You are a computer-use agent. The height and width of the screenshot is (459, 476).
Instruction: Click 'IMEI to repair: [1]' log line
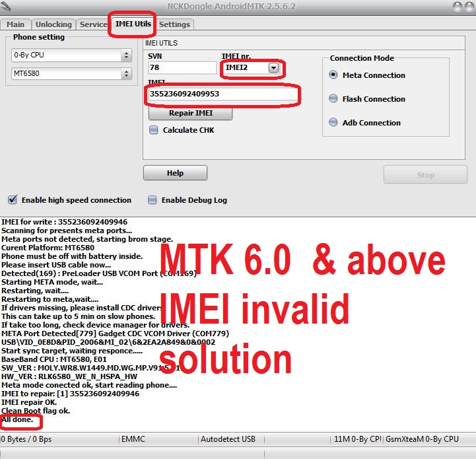(x=71, y=394)
